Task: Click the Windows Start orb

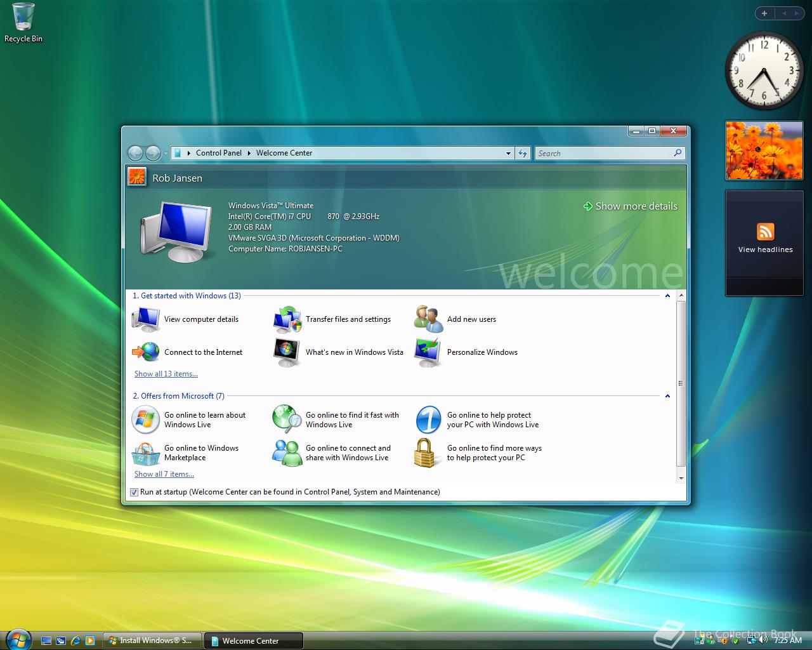Action: coord(17,639)
